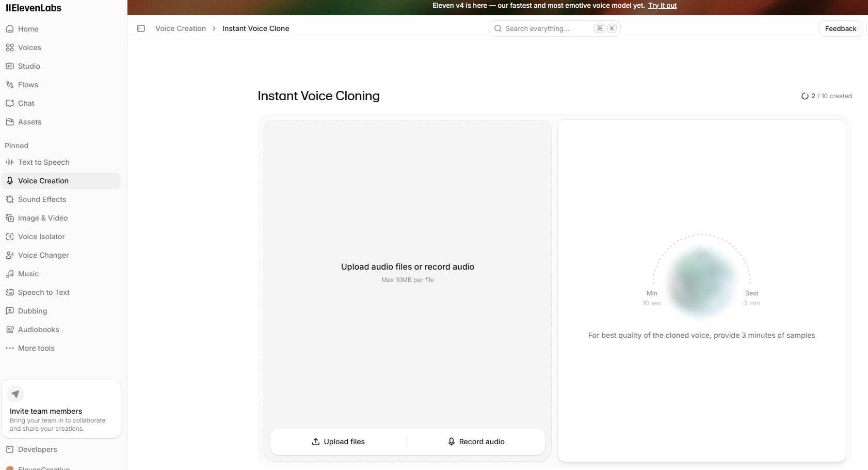The width and height of the screenshot is (868, 470).
Task: Open the Music note icon
Action: pyautogui.click(x=10, y=274)
